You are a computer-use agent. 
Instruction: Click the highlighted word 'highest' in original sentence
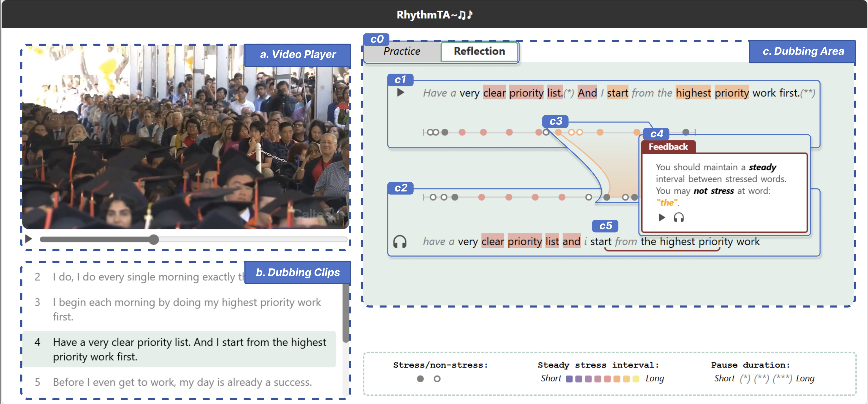point(693,93)
